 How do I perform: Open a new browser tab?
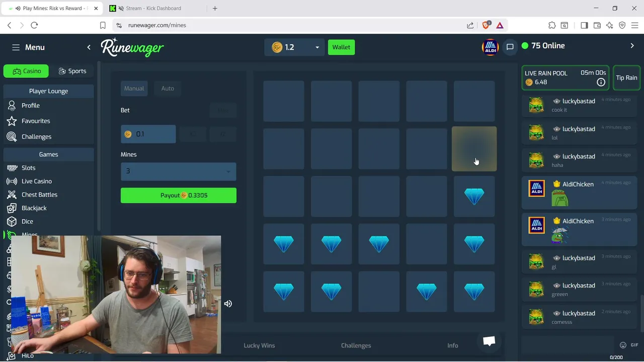[x=215, y=8]
